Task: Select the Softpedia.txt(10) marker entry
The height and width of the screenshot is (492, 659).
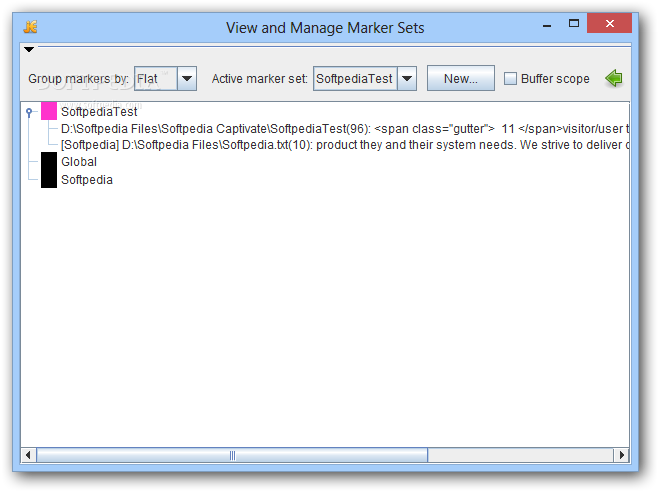Action: pyautogui.click(x=345, y=145)
